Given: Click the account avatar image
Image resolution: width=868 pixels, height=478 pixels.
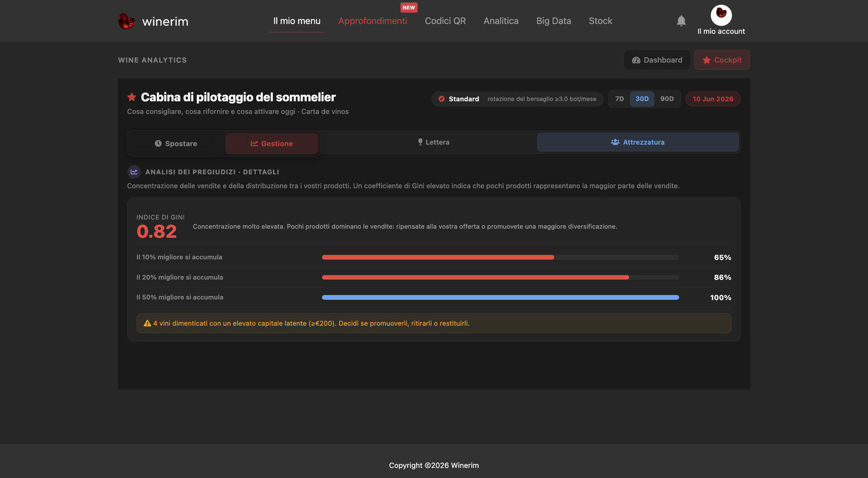Looking at the screenshot, I should [721, 15].
